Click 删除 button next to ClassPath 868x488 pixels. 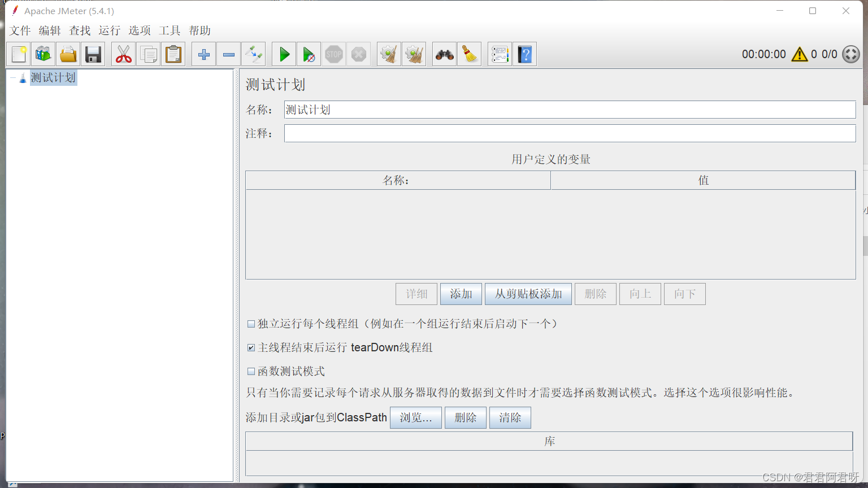466,417
